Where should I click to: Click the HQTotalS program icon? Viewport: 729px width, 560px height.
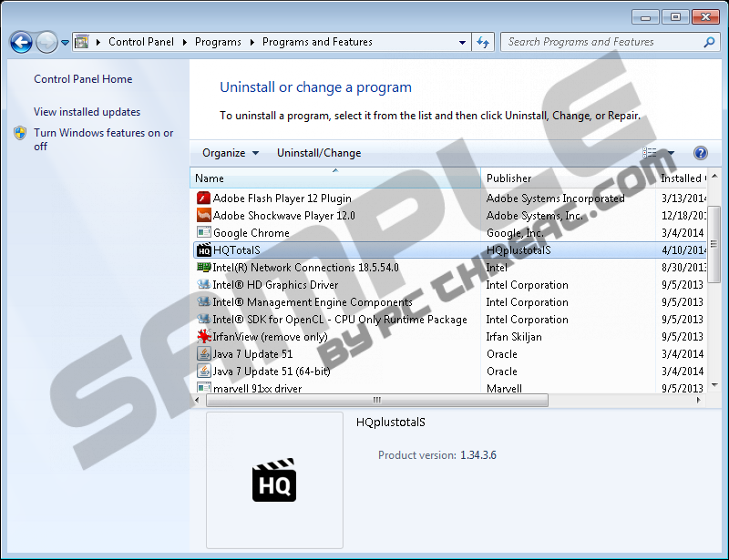tap(204, 250)
